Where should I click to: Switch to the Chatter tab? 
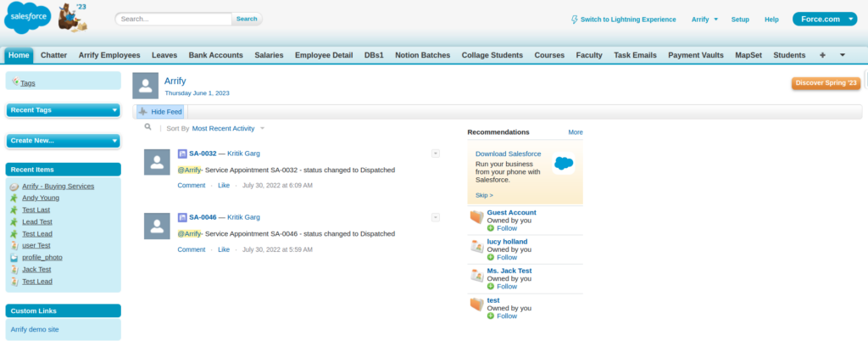pos(53,55)
